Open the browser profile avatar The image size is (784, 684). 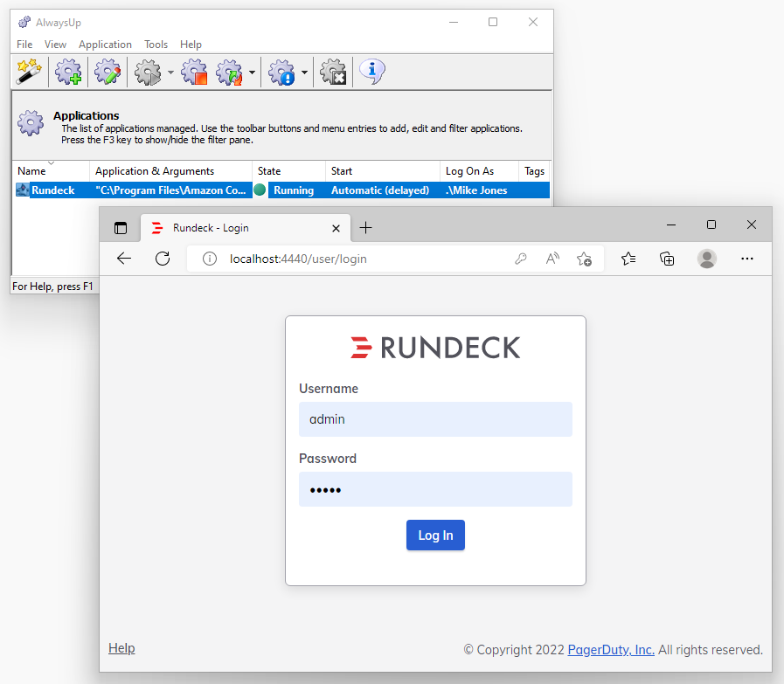(707, 259)
